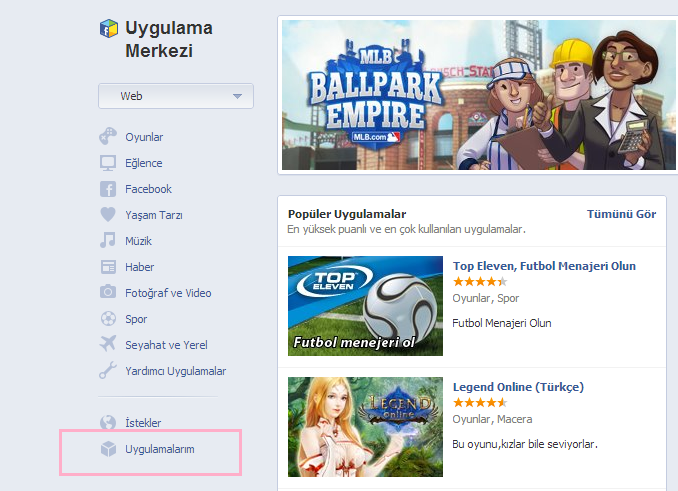Click 'Oyunlar, Macera' category text

pyautogui.click(x=492, y=419)
